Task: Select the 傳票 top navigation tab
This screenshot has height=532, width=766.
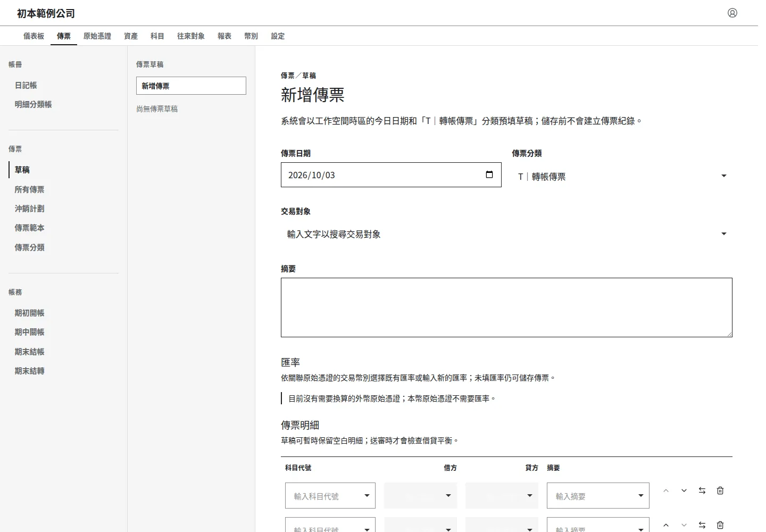Action: (64, 36)
